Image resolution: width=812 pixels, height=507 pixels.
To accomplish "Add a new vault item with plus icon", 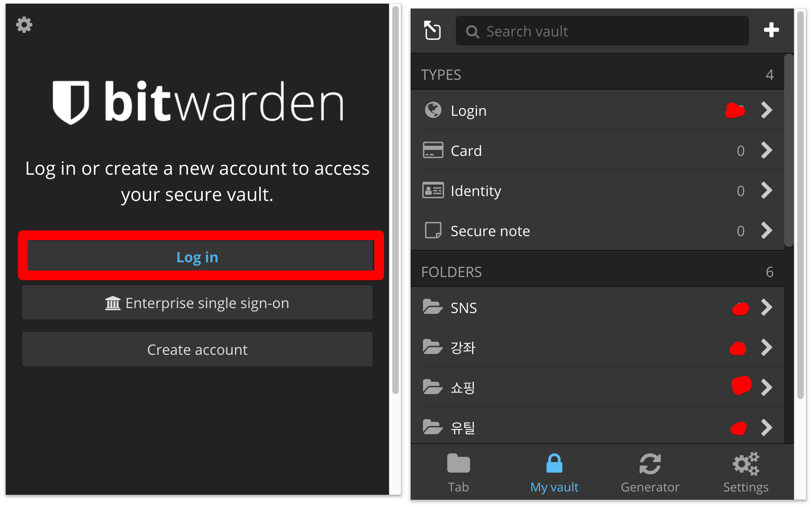I will coord(771,30).
